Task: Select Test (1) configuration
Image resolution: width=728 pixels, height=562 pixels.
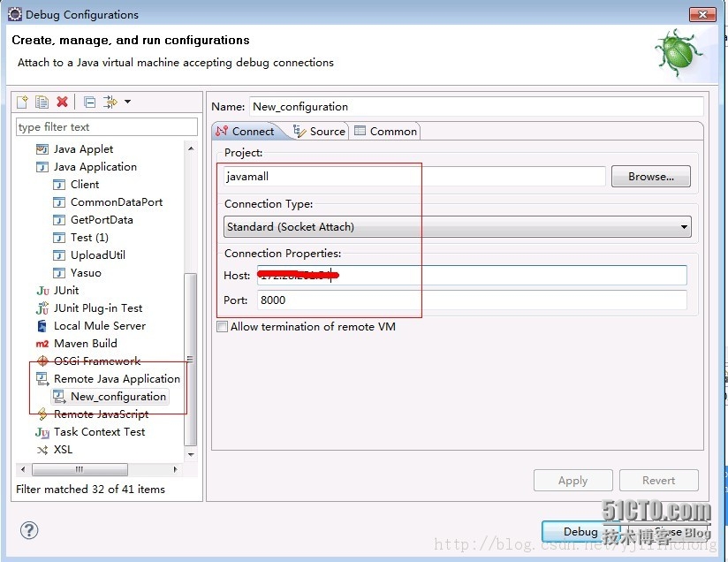Action: (89, 238)
